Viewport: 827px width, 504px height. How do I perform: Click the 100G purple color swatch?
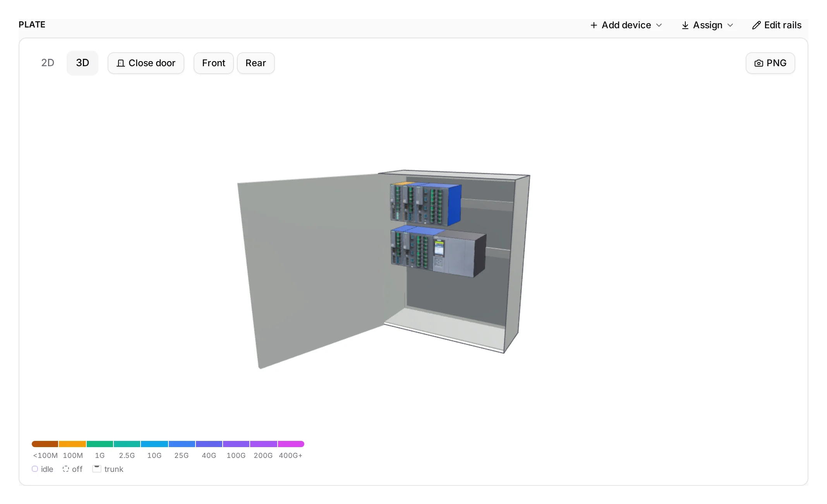[236, 444]
